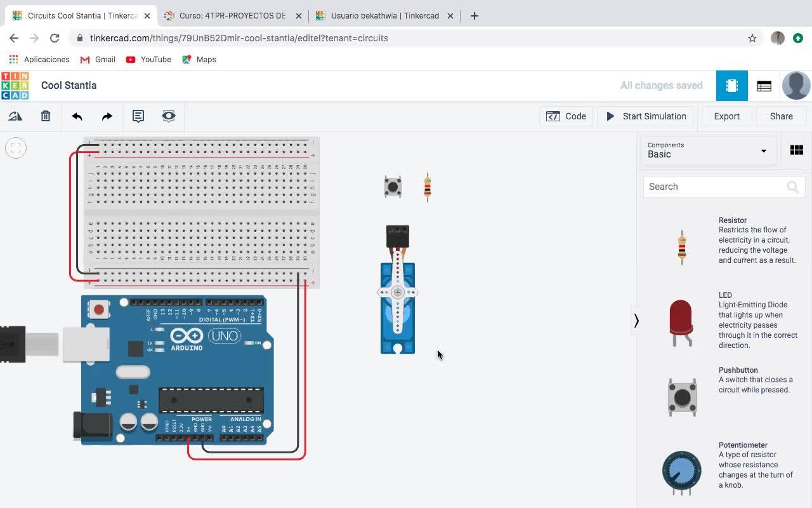This screenshot has height=508, width=812.
Task: Redo the last action
Action: [107, 116]
